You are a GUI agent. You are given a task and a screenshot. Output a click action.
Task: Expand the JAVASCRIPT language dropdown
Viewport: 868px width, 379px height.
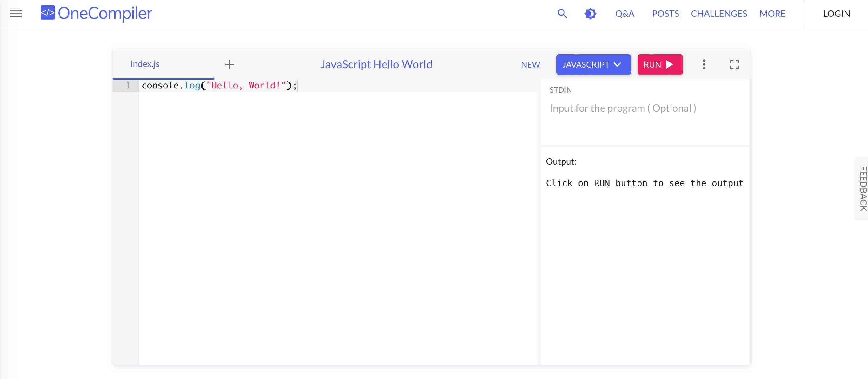point(593,64)
